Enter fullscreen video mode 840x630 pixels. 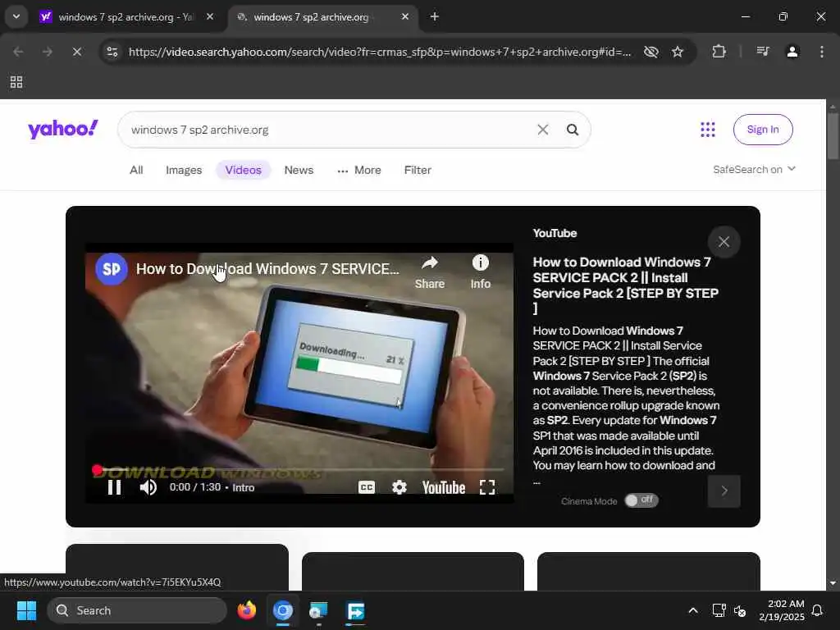coord(487,487)
